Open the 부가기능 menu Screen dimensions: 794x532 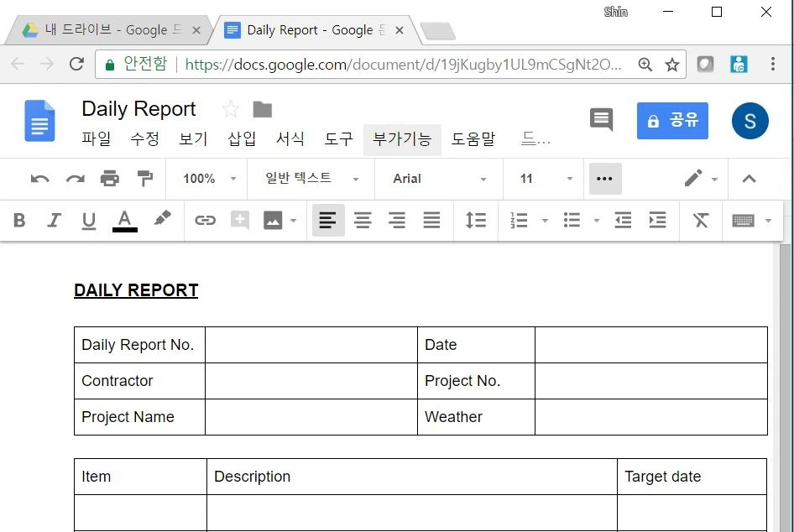pyautogui.click(x=402, y=139)
